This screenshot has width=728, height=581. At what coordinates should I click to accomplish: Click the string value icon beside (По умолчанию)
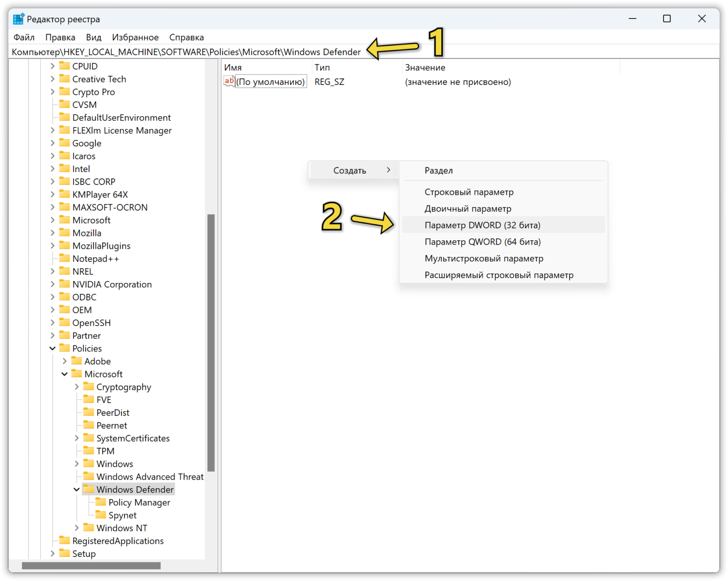point(229,82)
